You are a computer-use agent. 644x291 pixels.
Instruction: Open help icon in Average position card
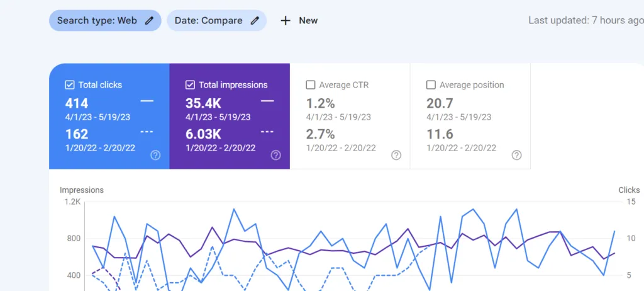[x=516, y=155]
